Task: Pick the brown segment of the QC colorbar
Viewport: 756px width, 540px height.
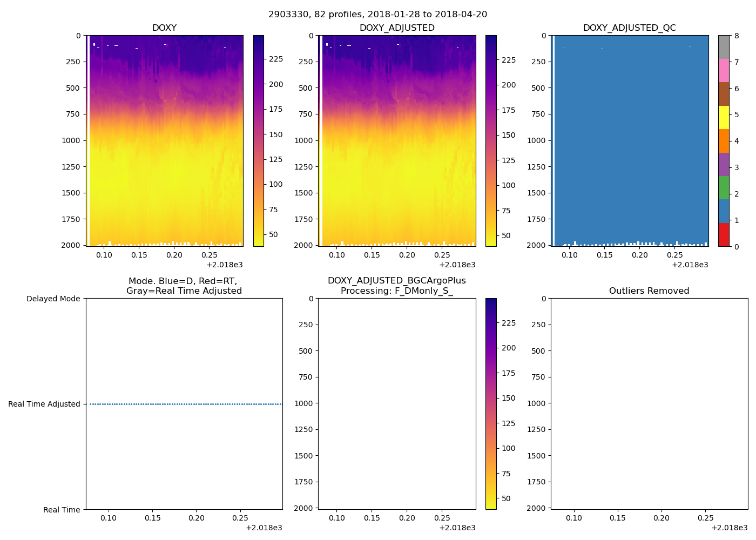Action: click(724, 94)
